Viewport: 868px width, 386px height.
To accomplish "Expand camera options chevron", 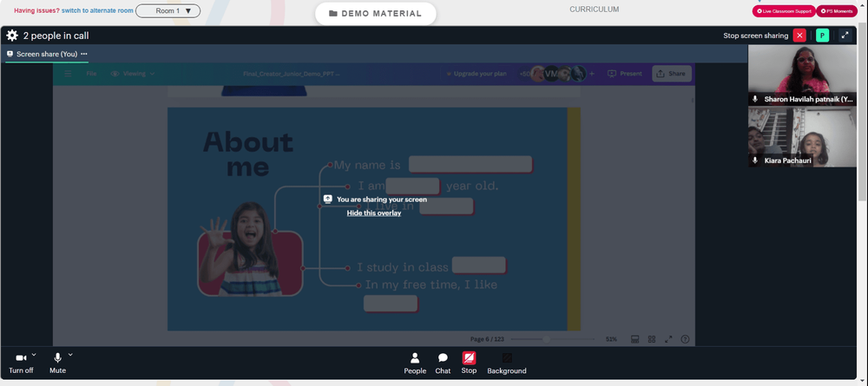I will (34, 355).
